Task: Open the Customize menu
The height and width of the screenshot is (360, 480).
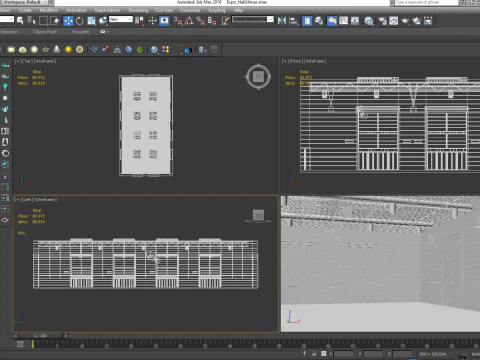Action: (x=190, y=10)
